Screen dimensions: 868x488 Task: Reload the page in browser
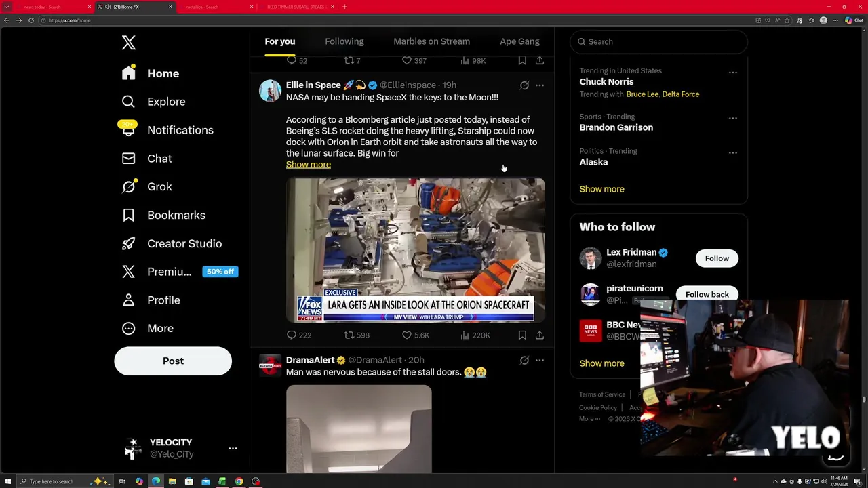coord(31,20)
